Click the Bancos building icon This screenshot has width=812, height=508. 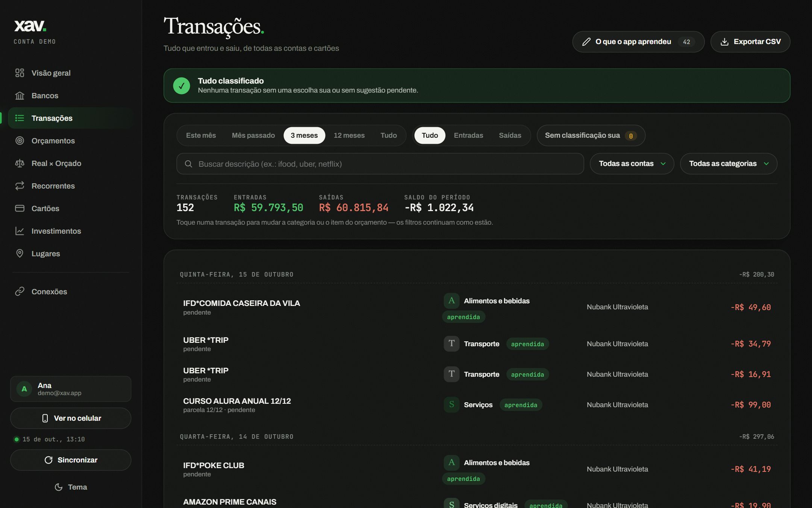pyautogui.click(x=20, y=96)
